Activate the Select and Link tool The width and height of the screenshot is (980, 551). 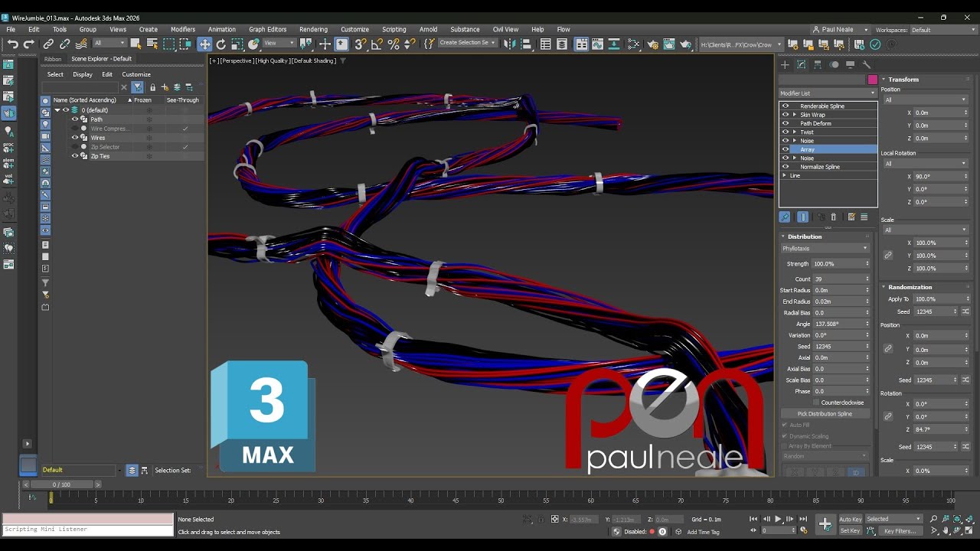click(x=48, y=44)
